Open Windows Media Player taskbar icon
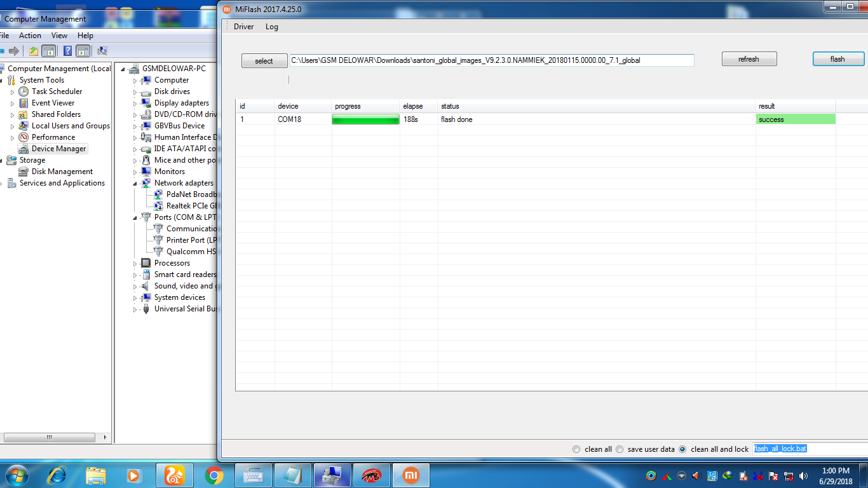 (133, 475)
